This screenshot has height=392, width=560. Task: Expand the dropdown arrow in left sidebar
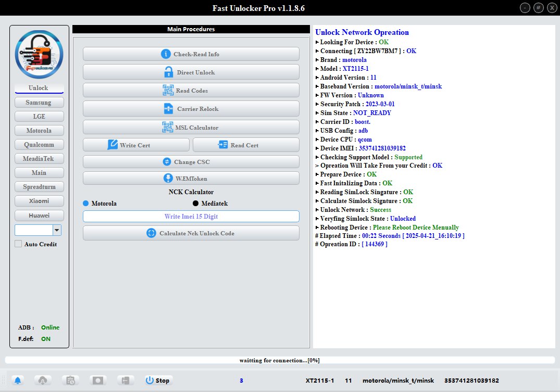(x=57, y=230)
